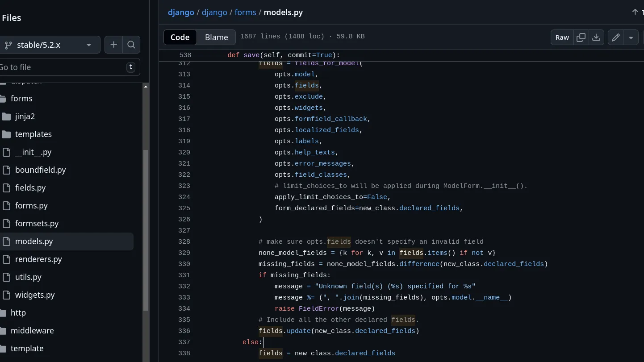Click the search files magnifier icon
Viewport: 644px width, 362px height.
coord(131,45)
